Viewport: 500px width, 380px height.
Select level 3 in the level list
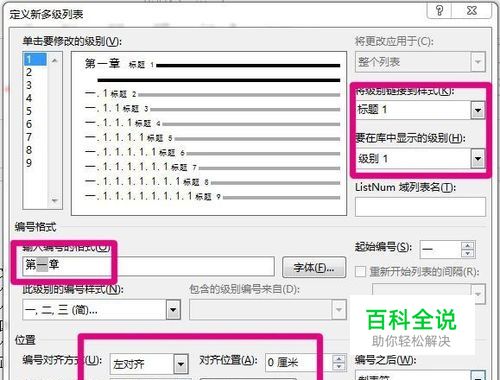tap(35, 85)
